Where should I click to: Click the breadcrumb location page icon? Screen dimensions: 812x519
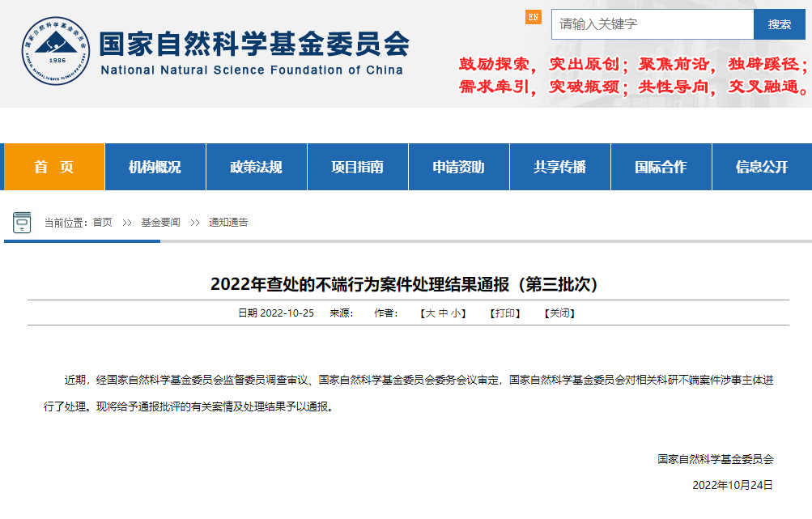coord(22,222)
